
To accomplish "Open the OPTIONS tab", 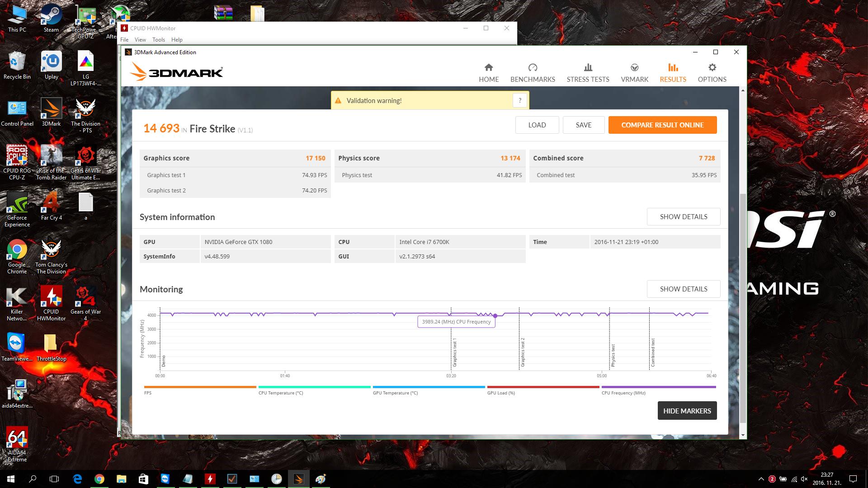I will click(712, 73).
